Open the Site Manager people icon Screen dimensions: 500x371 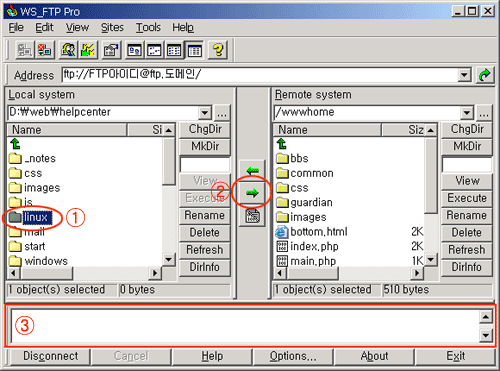tap(68, 51)
